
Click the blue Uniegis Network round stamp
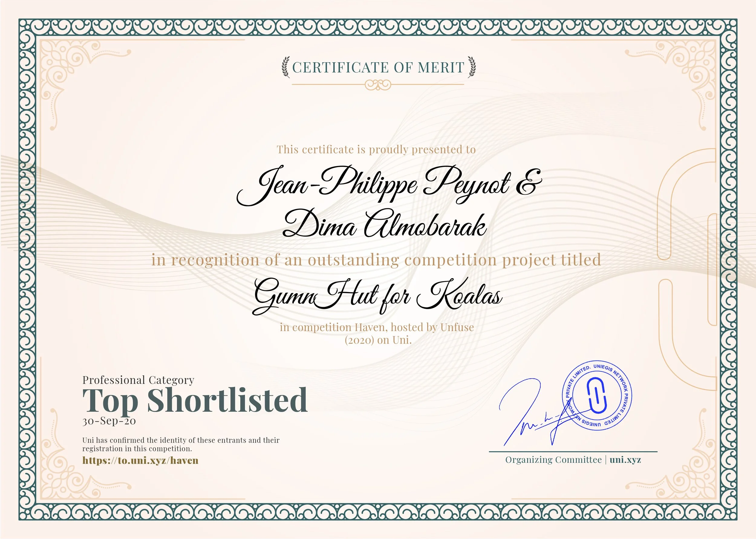coord(597,395)
